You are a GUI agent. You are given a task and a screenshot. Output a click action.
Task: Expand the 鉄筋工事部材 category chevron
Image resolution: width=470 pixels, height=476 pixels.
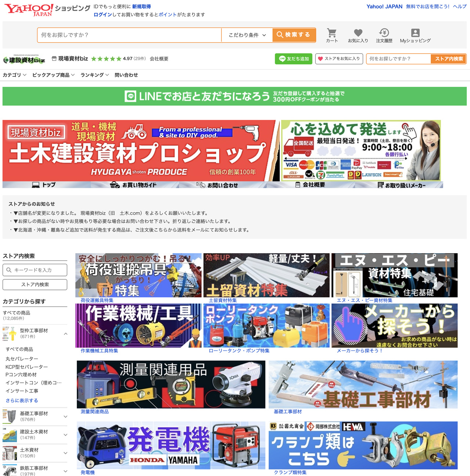pos(65,471)
